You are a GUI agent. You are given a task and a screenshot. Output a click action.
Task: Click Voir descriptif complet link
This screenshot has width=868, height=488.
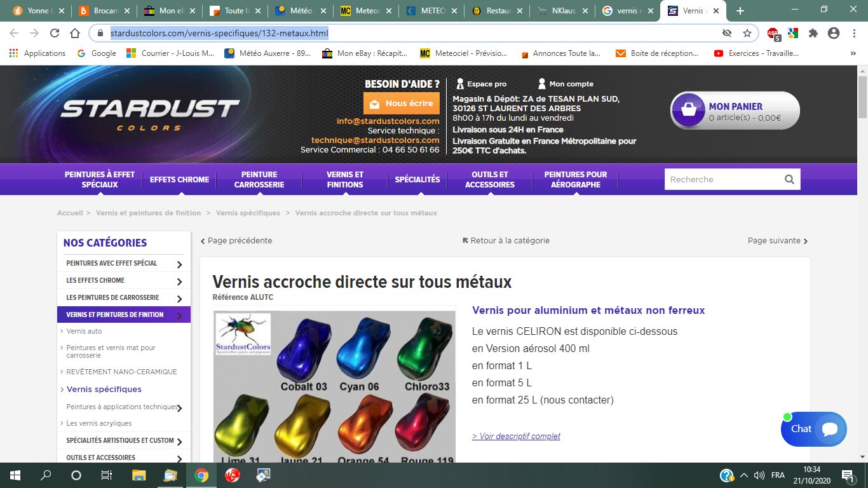(516, 436)
